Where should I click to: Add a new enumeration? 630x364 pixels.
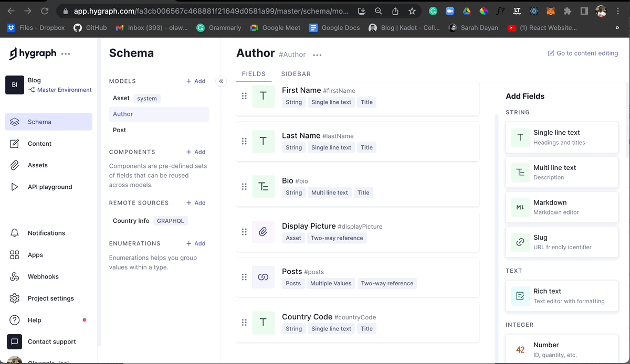(196, 243)
